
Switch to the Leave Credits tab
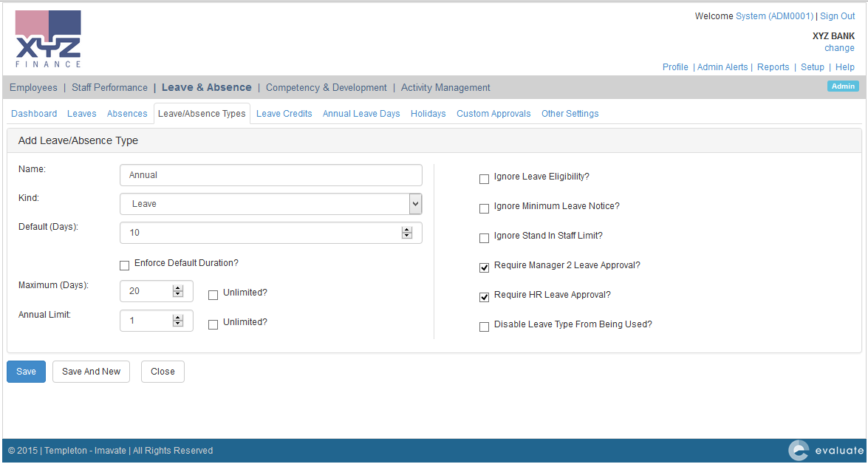coord(284,114)
